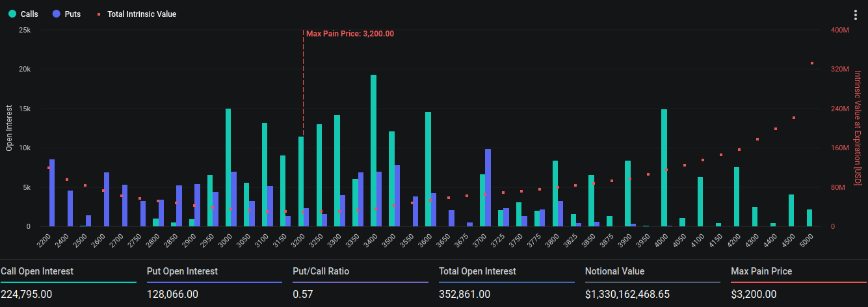Click the 2200 strike put bar

point(52,193)
